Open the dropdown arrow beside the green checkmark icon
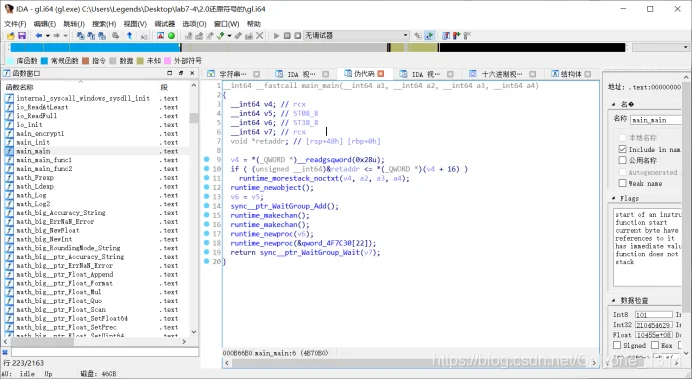Viewport: 692px width, 379px height. tap(229, 36)
